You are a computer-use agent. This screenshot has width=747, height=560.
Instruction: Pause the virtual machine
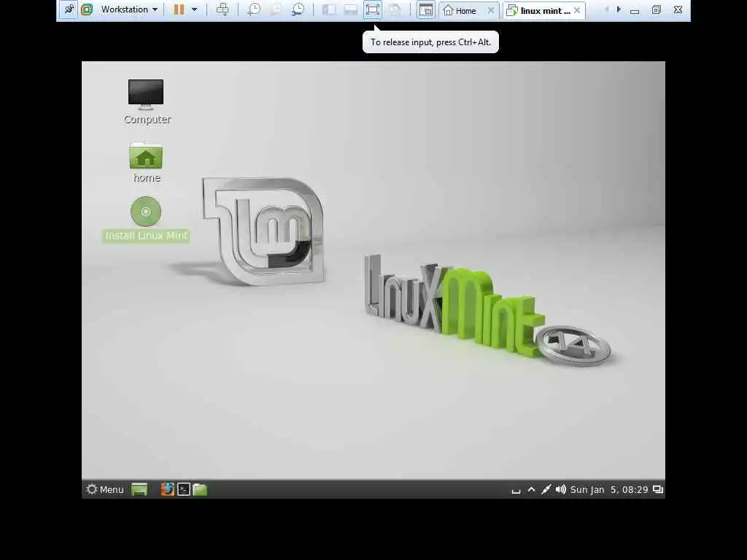[179, 9]
